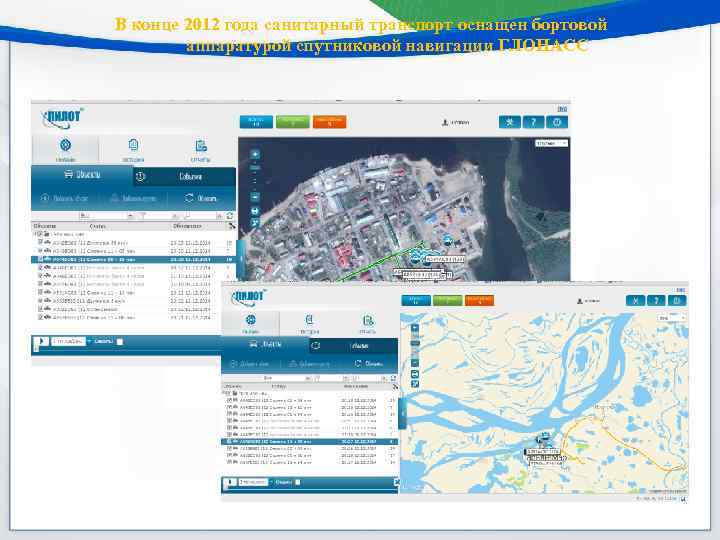
Task: Click ПИЛОТ logo in back window
Action: pos(63,118)
